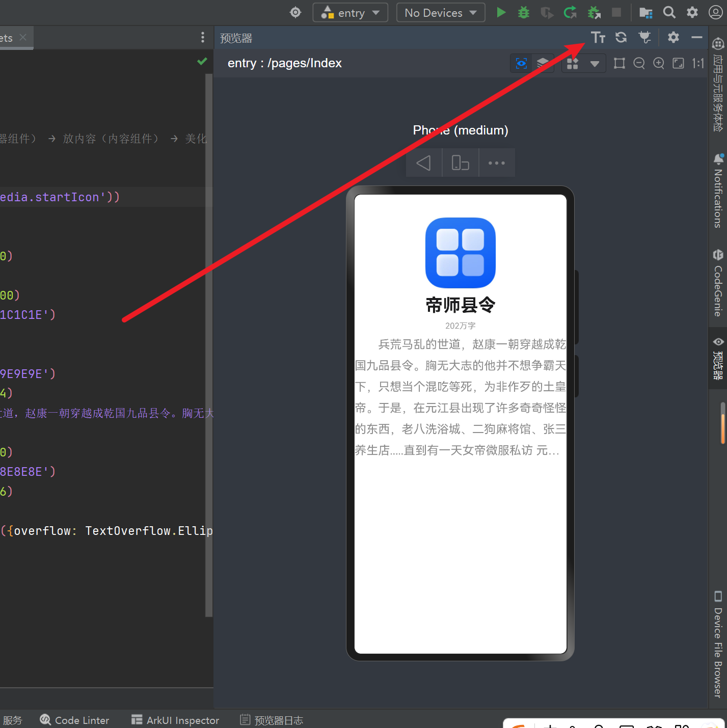Image resolution: width=727 pixels, height=728 pixels.
Task: Close the open editor tab ending in 'ets'
Action: (x=23, y=37)
